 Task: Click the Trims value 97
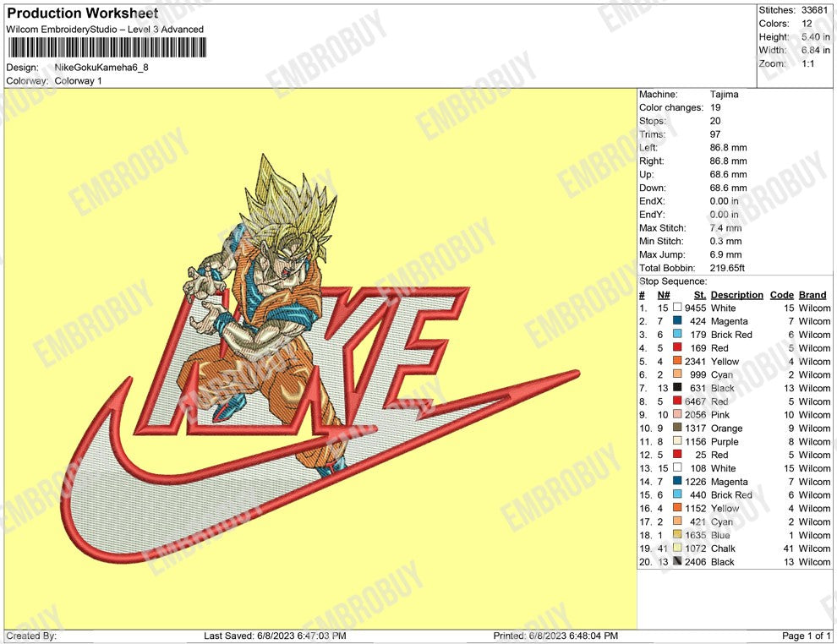714,134
